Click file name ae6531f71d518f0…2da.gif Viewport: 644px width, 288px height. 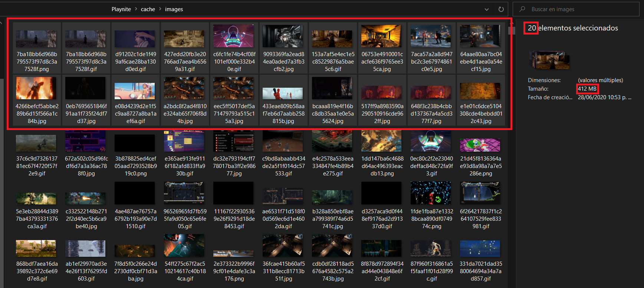(283, 219)
